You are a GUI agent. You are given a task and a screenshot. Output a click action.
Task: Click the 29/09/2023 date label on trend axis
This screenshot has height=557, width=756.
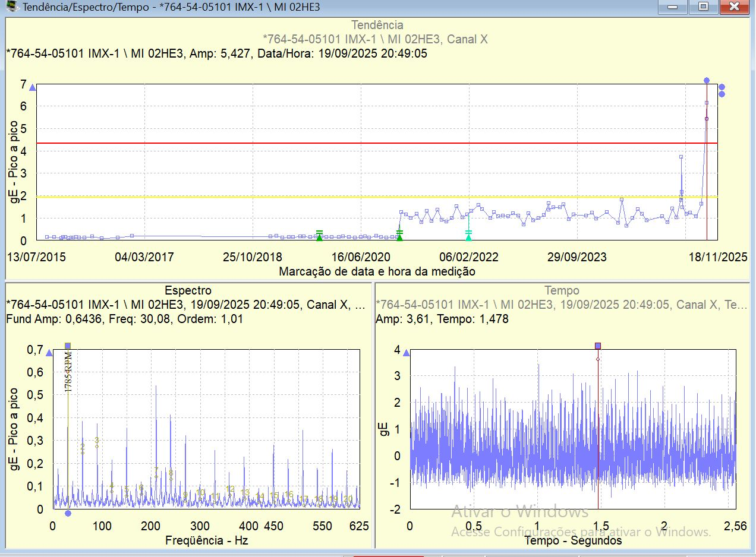coord(577,257)
